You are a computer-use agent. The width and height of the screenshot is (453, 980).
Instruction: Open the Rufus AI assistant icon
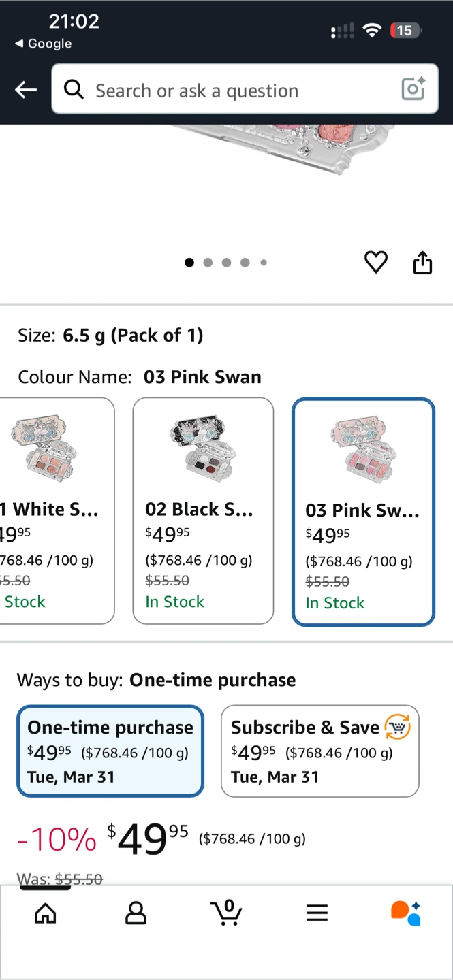tap(406, 913)
